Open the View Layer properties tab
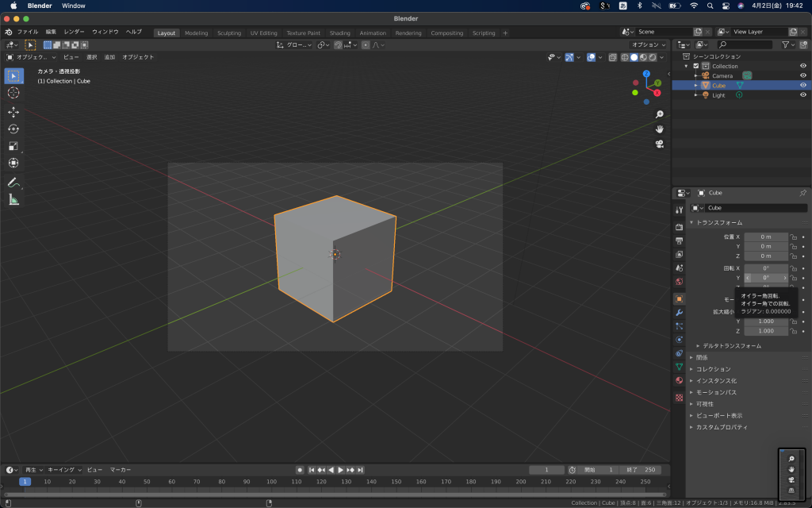Image resolution: width=812 pixels, height=508 pixels. [679, 254]
